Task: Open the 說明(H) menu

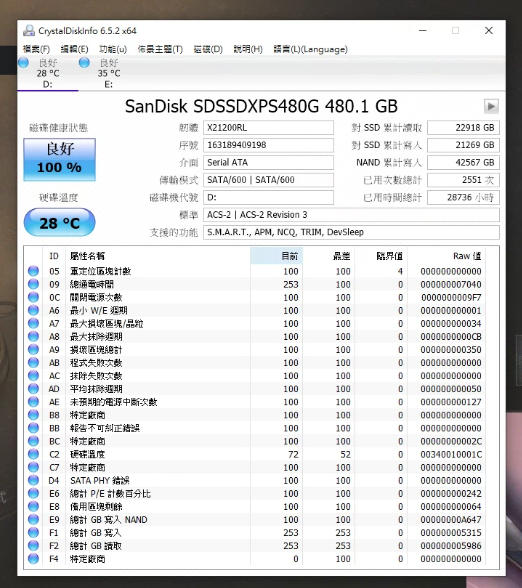Action: tap(248, 49)
